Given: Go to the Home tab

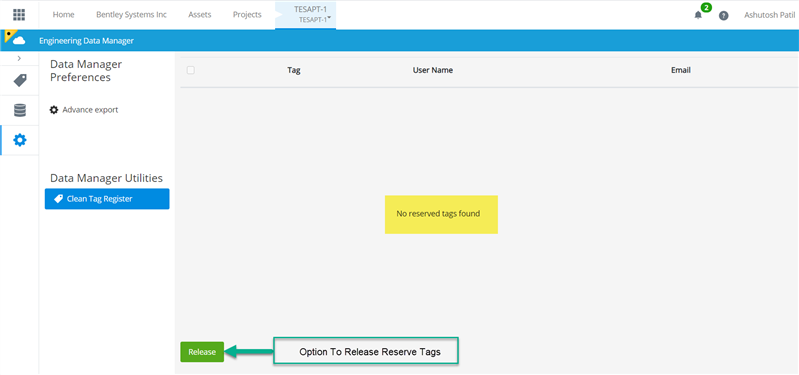Looking at the screenshot, I should (63, 15).
